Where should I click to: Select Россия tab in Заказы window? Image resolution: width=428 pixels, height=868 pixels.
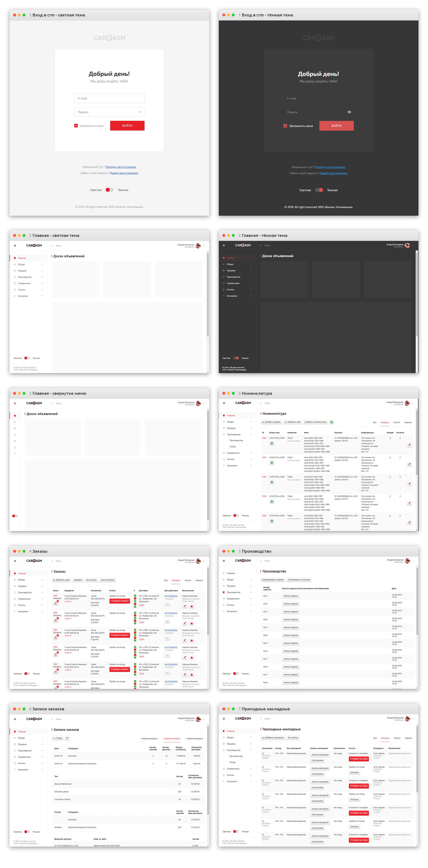pos(188,580)
